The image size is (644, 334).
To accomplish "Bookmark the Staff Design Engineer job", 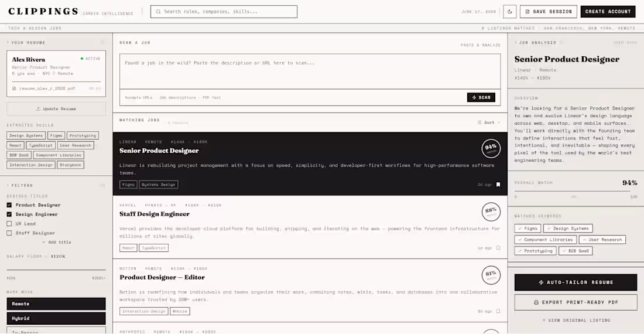I will pos(498,248).
